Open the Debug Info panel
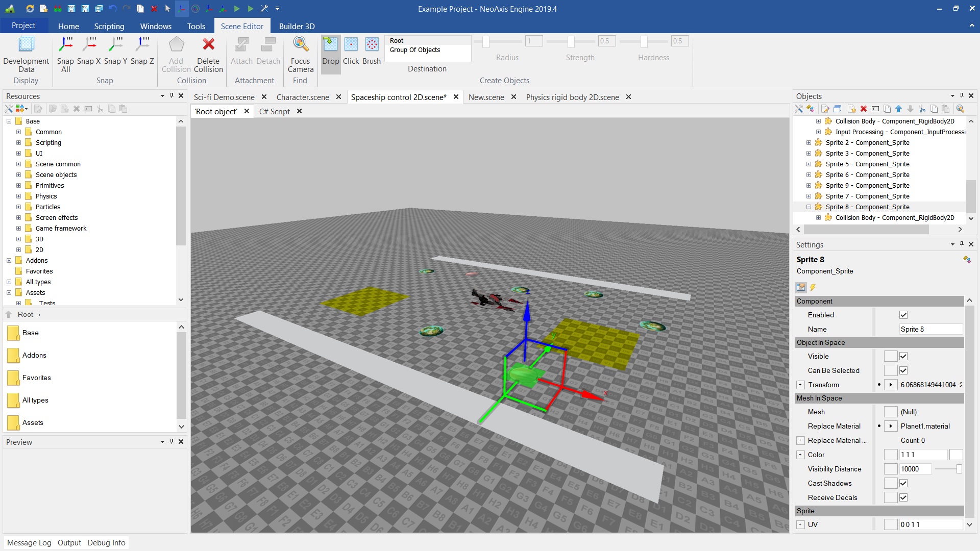The width and height of the screenshot is (980, 551). point(106,543)
